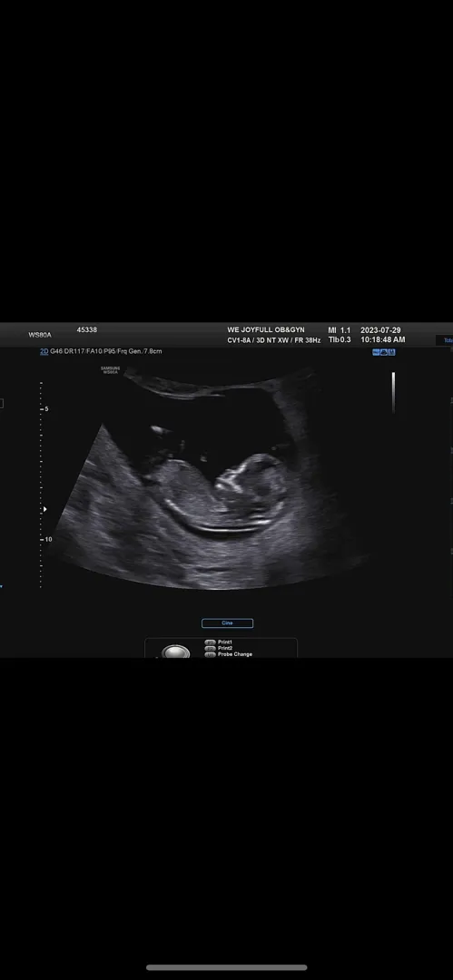Screen dimensions: 453x980
Task: Click the focus marker arrow on depth scale
Action: [x=44, y=509]
